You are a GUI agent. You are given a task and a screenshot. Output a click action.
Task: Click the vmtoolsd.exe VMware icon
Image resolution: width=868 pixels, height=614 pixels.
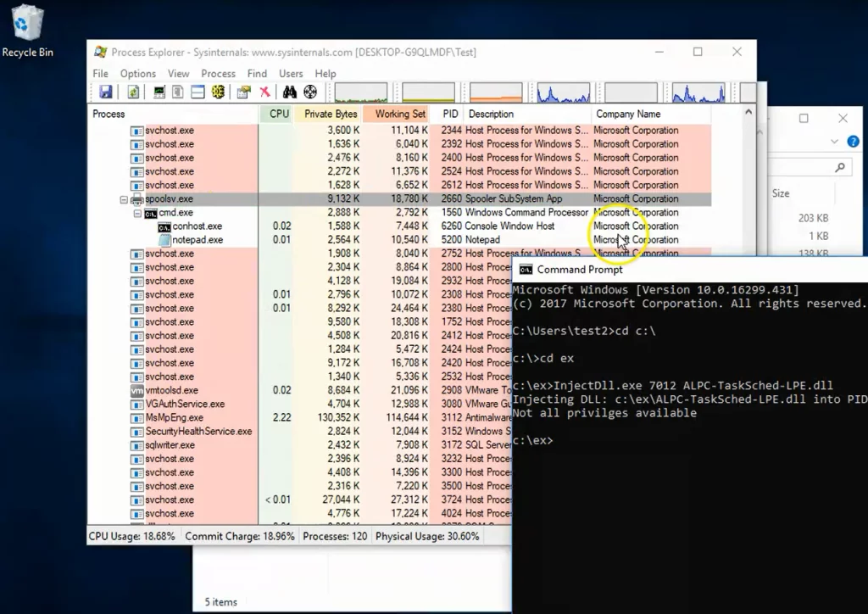[x=136, y=391]
